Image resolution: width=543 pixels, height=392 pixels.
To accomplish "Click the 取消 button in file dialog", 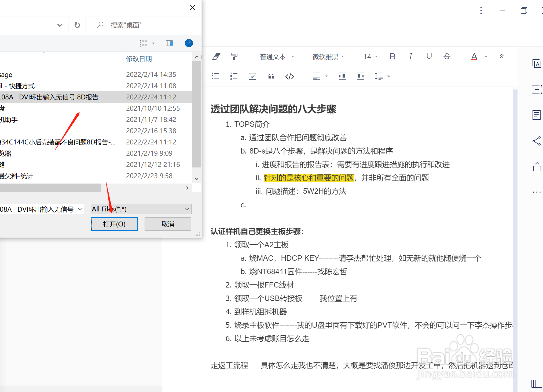I will click(x=168, y=224).
